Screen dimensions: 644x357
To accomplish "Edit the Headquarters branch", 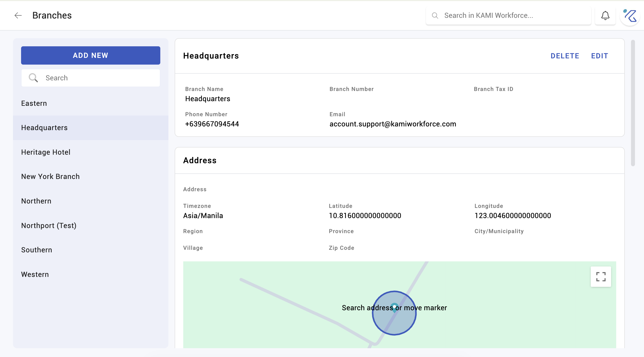I will (x=600, y=56).
